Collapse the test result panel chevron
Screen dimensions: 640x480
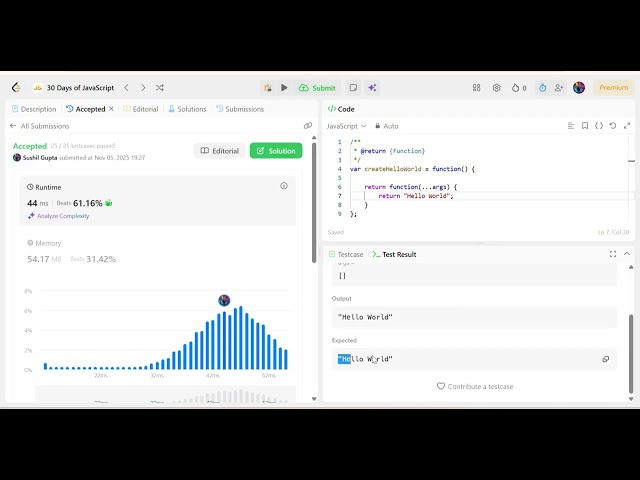tap(627, 254)
